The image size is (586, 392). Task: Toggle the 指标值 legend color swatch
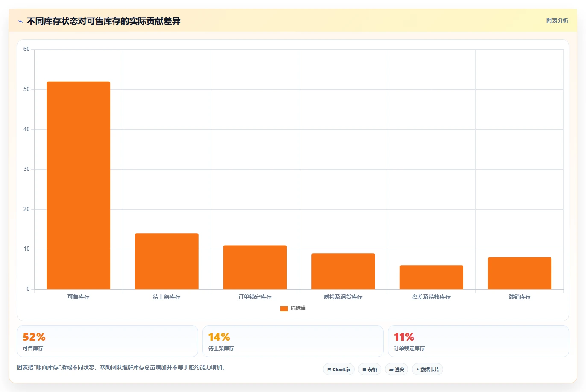click(x=284, y=308)
